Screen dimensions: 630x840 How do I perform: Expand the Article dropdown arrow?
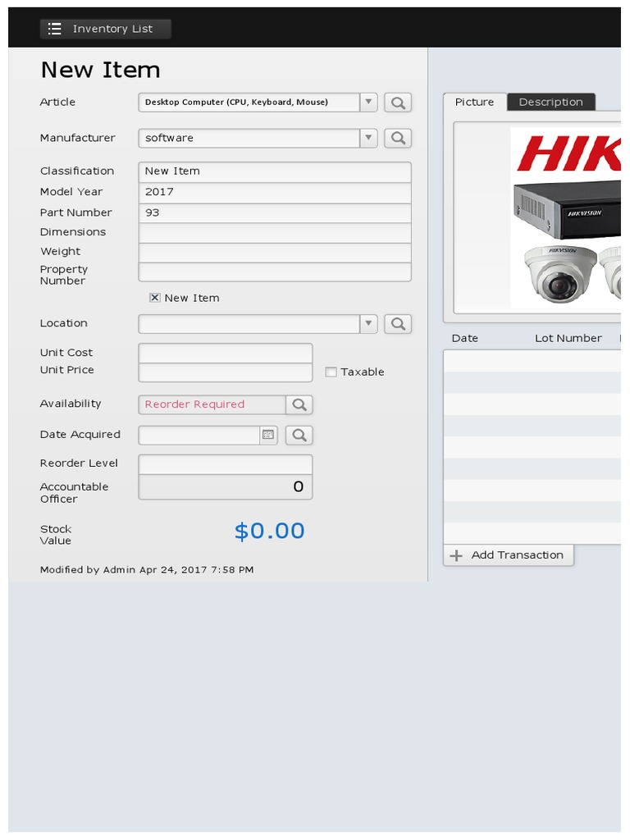(x=368, y=103)
